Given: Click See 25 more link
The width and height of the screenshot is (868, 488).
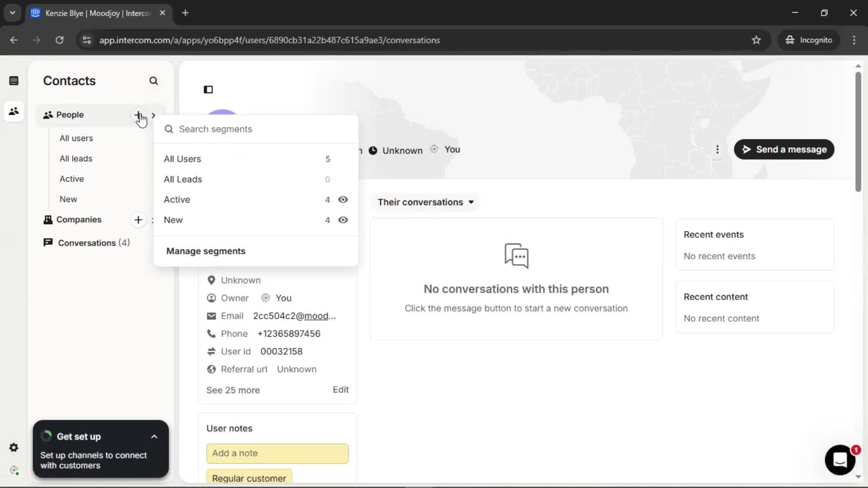Looking at the screenshot, I should [233, 390].
